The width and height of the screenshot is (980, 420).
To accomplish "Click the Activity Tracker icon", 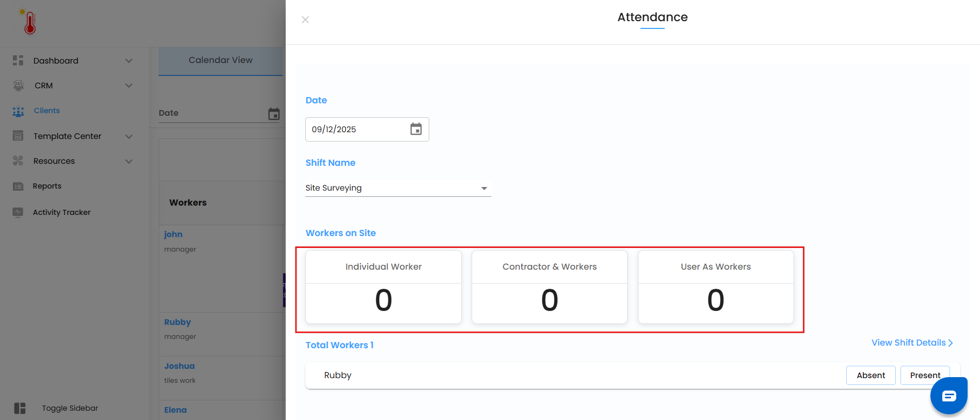I will 18,212.
